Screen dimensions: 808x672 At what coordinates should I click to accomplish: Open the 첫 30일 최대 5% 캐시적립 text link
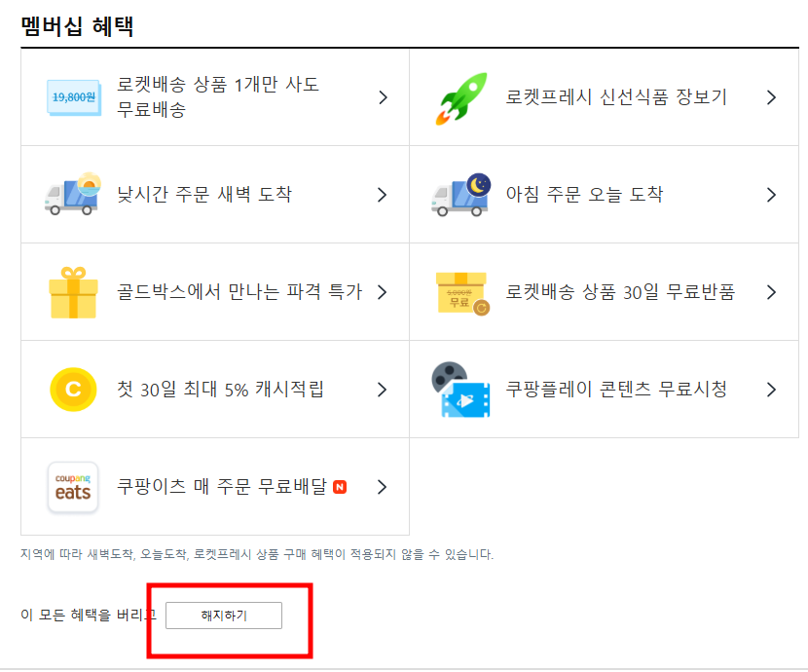pos(220,390)
